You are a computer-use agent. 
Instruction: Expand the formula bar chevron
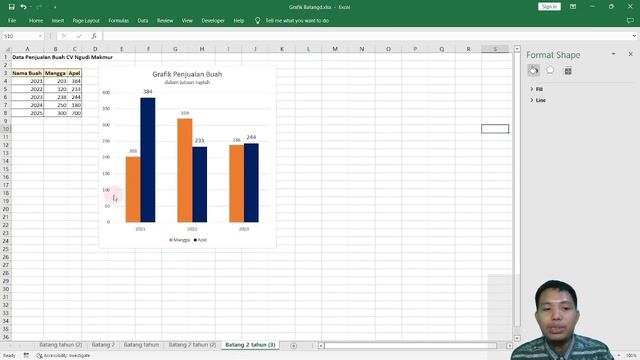click(x=634, y=36)
